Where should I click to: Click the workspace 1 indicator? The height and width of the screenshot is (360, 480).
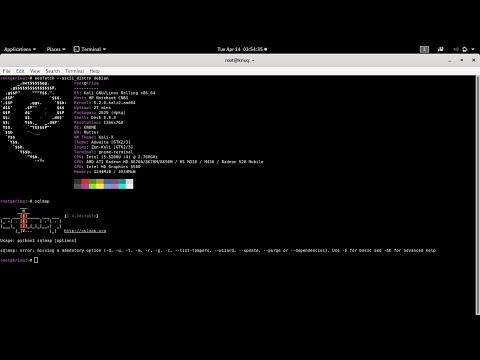424,49
